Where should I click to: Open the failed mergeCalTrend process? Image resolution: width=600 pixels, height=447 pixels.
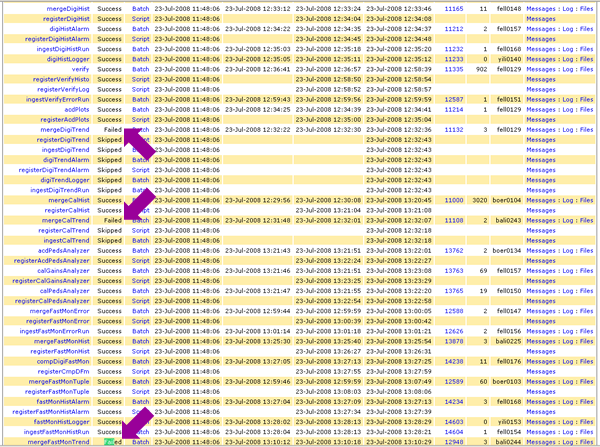(x=65, y=220)
